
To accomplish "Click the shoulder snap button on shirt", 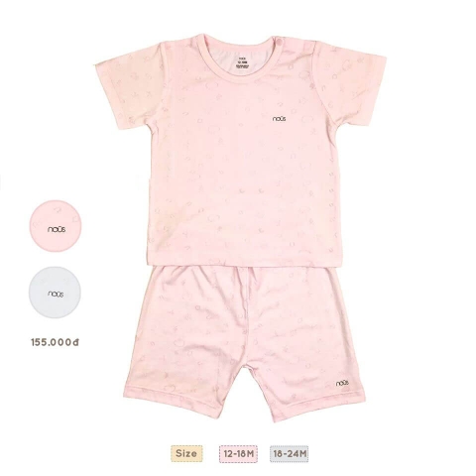I will [x=280, y=42].
